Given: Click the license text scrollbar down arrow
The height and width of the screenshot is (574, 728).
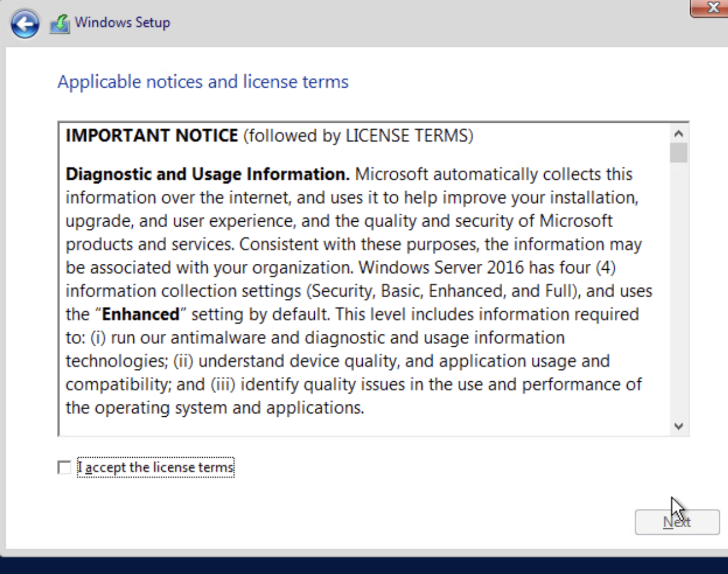Looking at the screenshot, I should (679, 426).
